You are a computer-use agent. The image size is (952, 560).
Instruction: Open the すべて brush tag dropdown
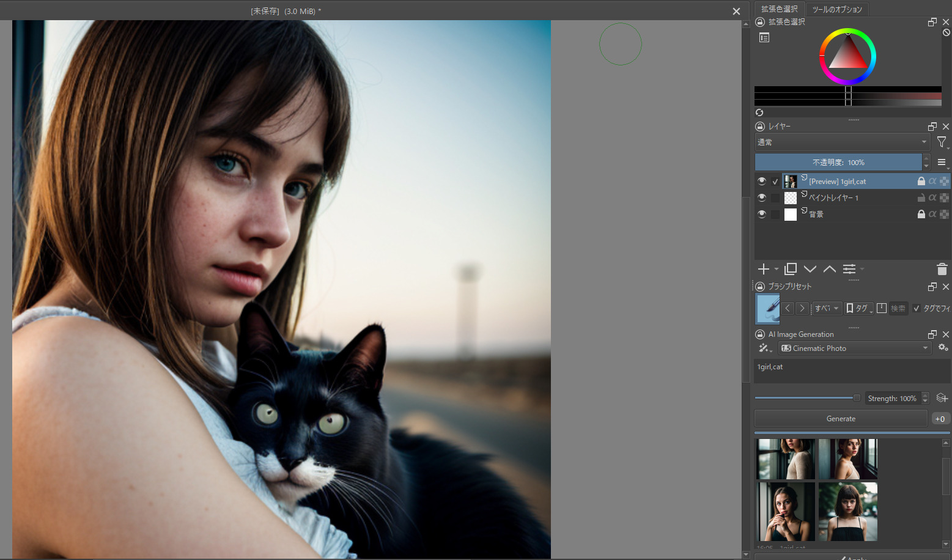pyautogui.click(x=826, y=309)
